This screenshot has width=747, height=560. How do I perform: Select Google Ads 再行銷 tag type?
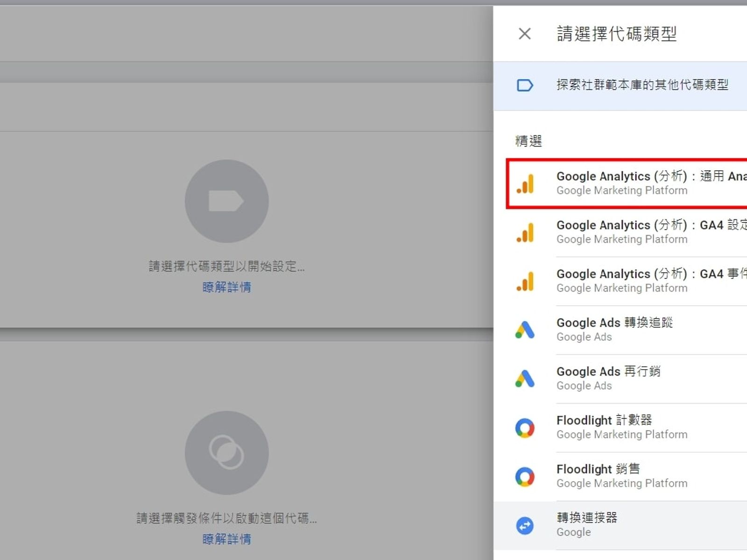click(x=620, y=379)
